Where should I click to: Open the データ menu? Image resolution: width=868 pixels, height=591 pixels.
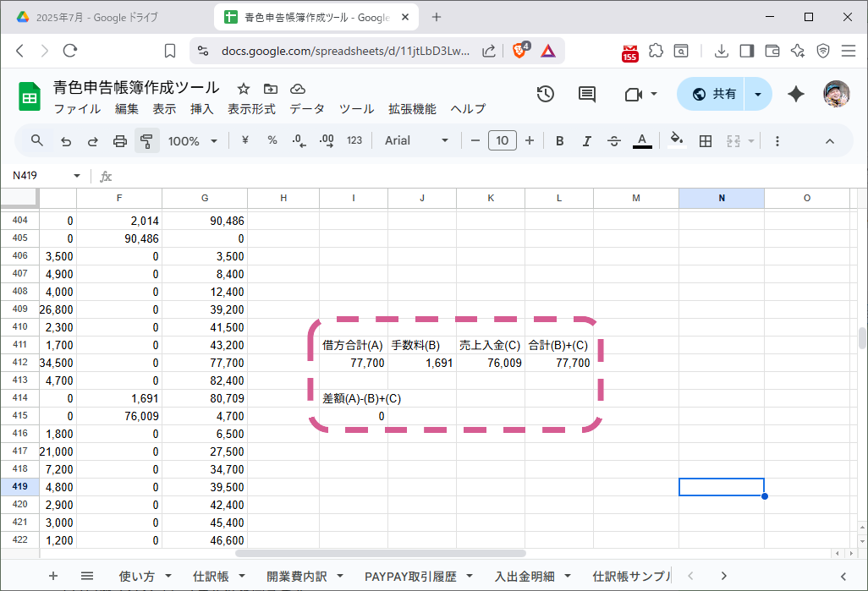(x=307, y=109)
